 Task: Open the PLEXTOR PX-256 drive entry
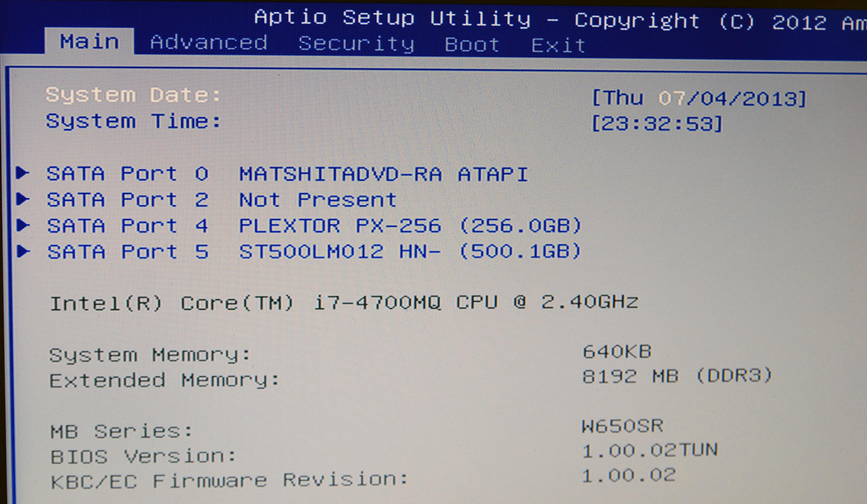tap(409, 226)
